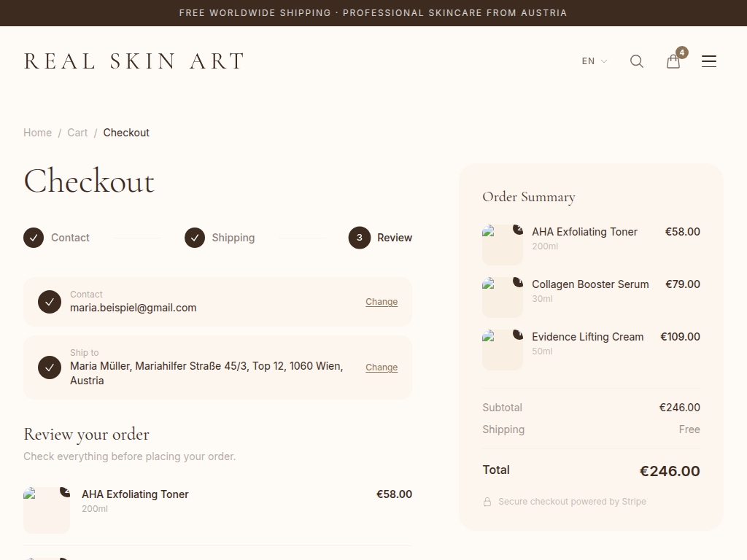747x560 pixels.
Task: Click the checkmark icon beside Ship to address
Action: point(50,367)
